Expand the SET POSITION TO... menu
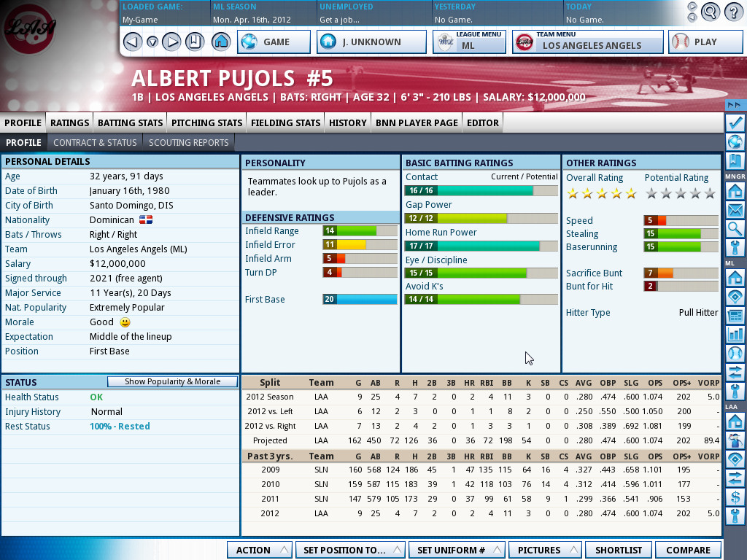The width and height of the screenshot is (747, 560). click(350, 550)
